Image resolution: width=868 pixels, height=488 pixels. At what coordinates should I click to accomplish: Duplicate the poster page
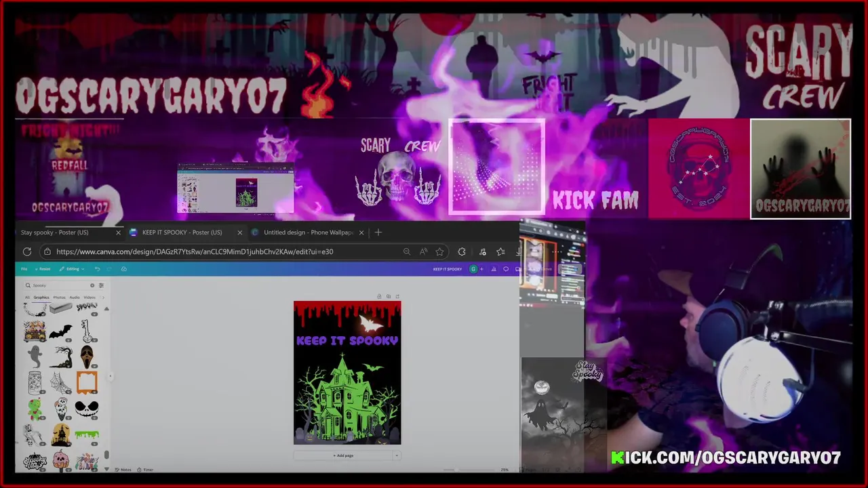(x=389, y=296)
